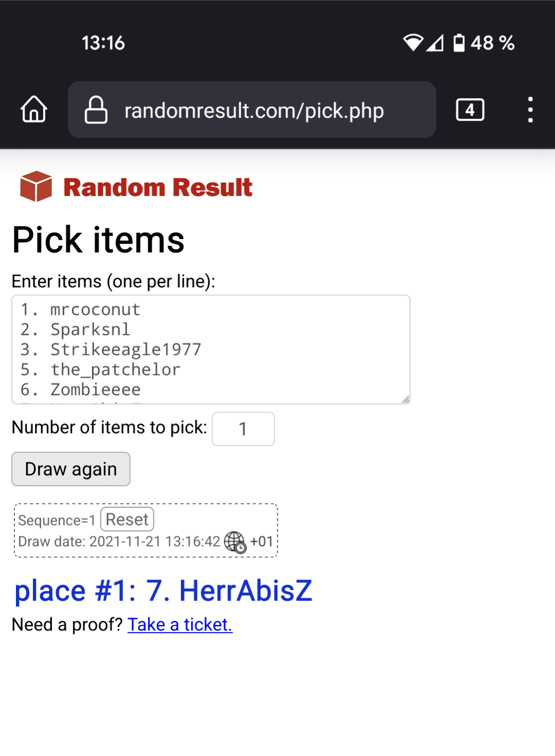
Task: Tap the cellular signal icon
Action: tap(435, 43)
